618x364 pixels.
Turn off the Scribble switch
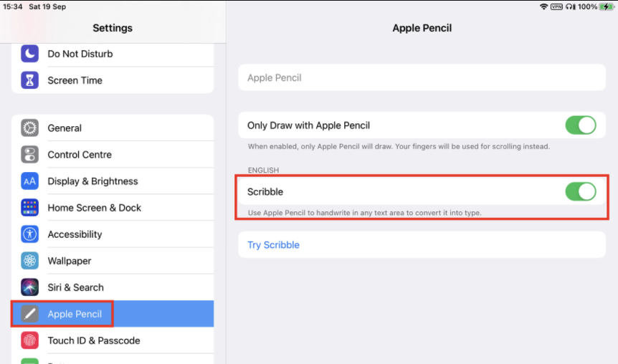[x=580, y=191]
